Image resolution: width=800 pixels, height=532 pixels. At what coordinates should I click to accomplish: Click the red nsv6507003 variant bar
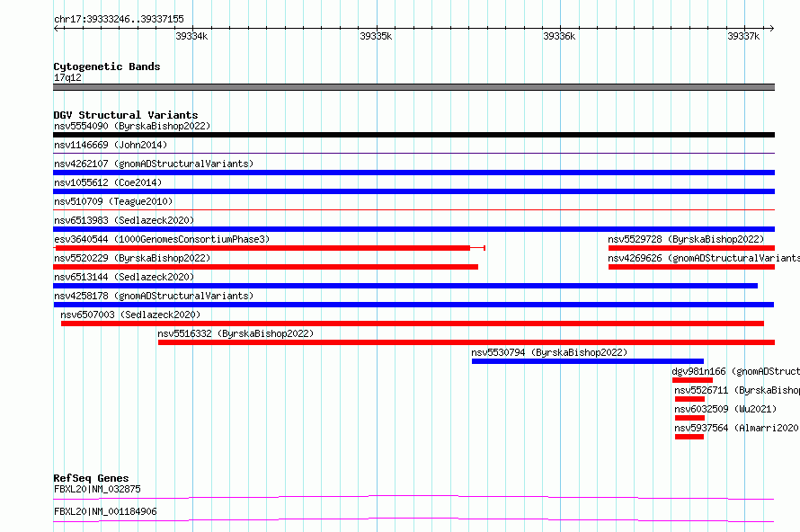click(413, 324)
